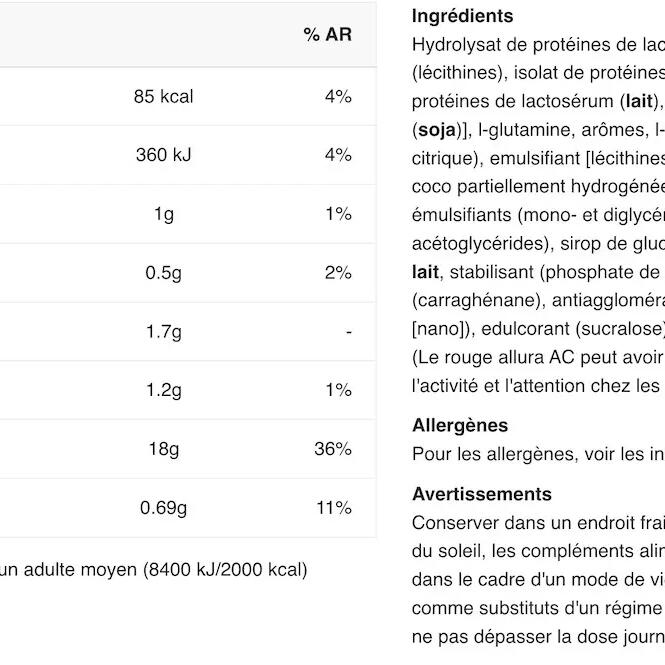Click the '85 kcal' energy value
The width and height of the screenshot is (665, 665).
[163, 97]
